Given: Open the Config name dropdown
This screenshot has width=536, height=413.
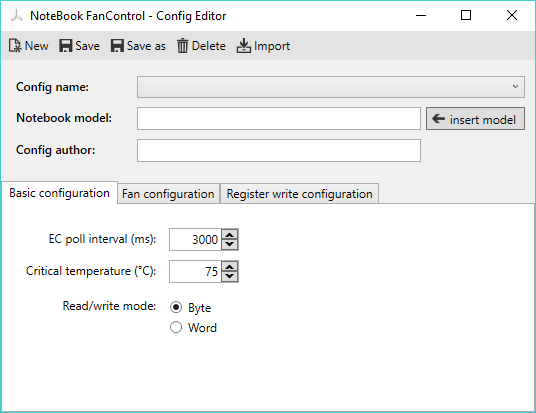Looking at the screenshot, I should click(x=331, y=87).
